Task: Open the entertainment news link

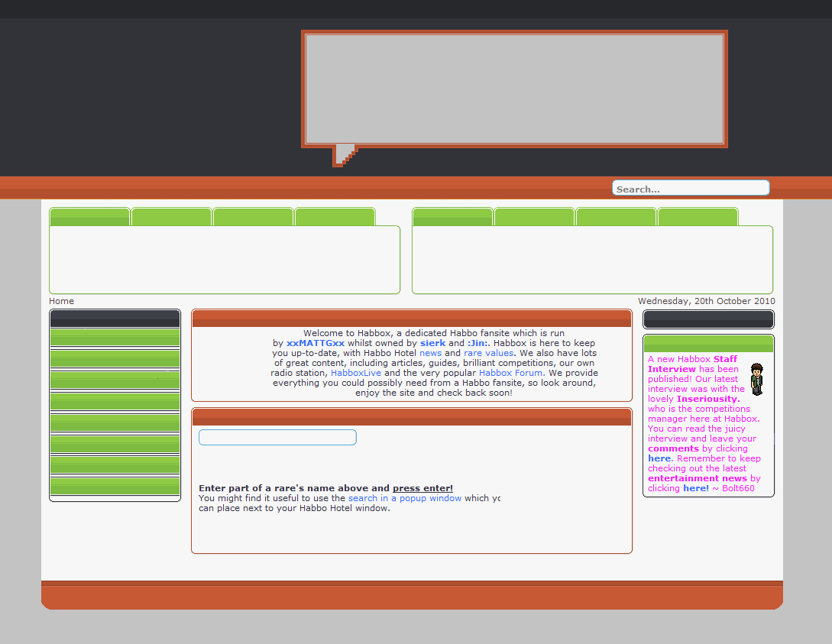Action: pyautogui.click(x=697, y=478)
